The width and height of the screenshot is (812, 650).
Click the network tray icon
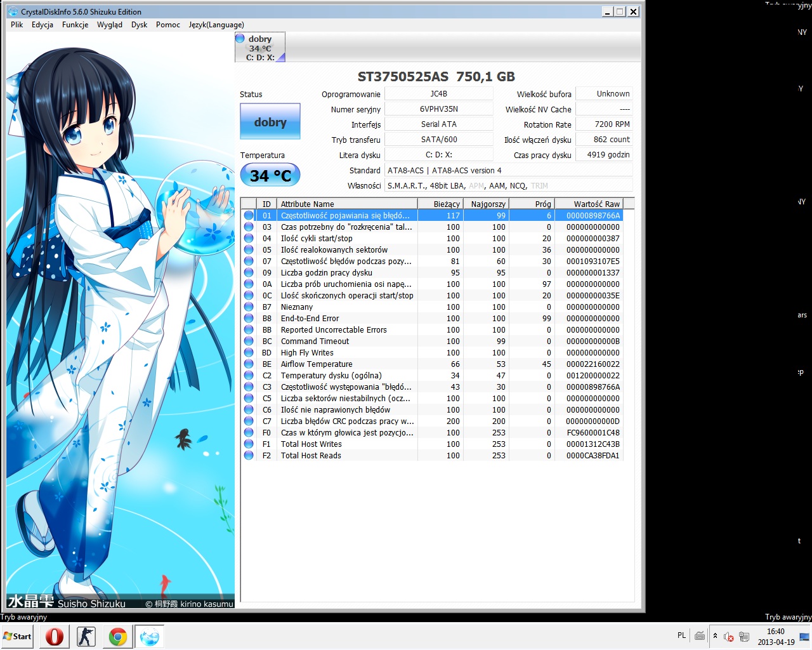click(743, 636)
